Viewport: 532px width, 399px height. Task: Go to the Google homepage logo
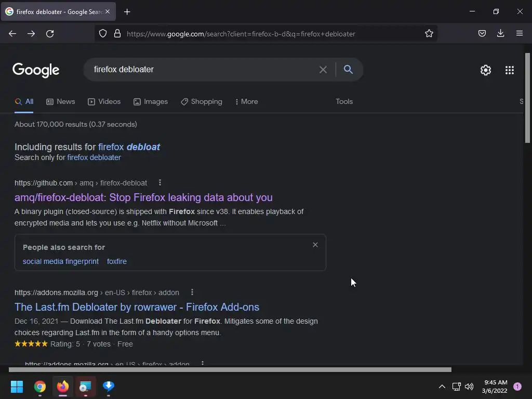pos(36,70)
